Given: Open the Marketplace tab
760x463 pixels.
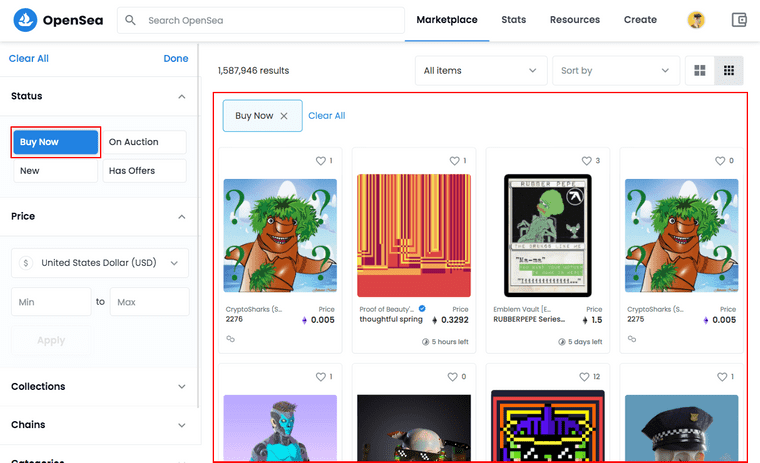Looking at the screenshot, I should 447,20.
